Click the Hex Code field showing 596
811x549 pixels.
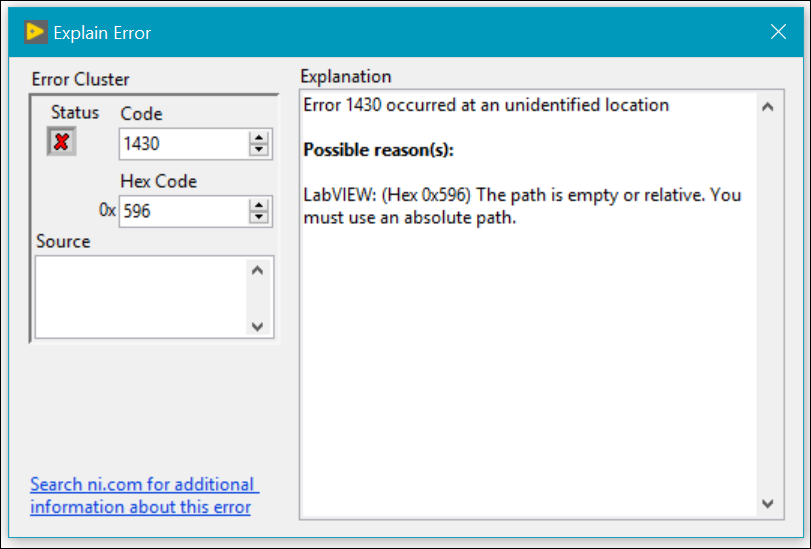pos(182,212)
